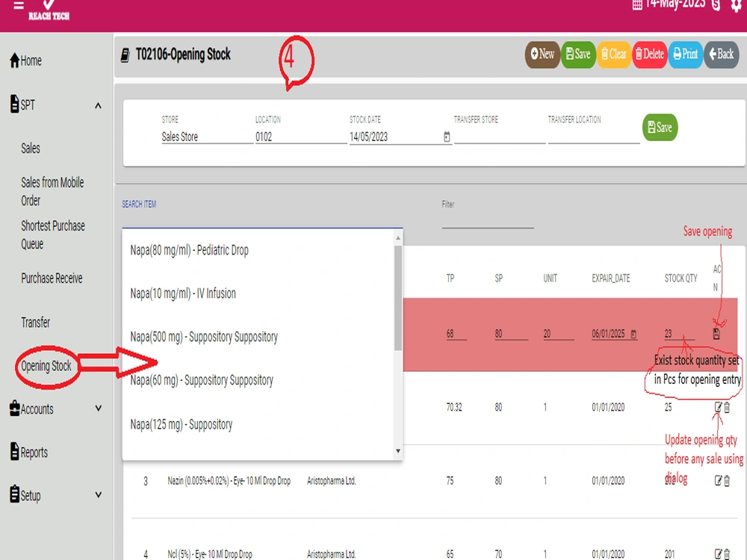Choose Napa(10 mg/ml) - IV Infusion
The image size is (747, 560).
point(258,293)
